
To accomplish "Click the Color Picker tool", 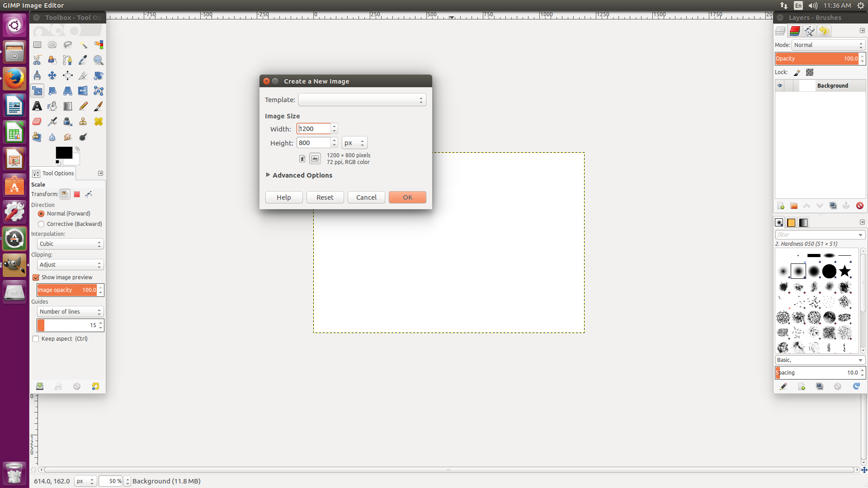I will pos(82,59).
